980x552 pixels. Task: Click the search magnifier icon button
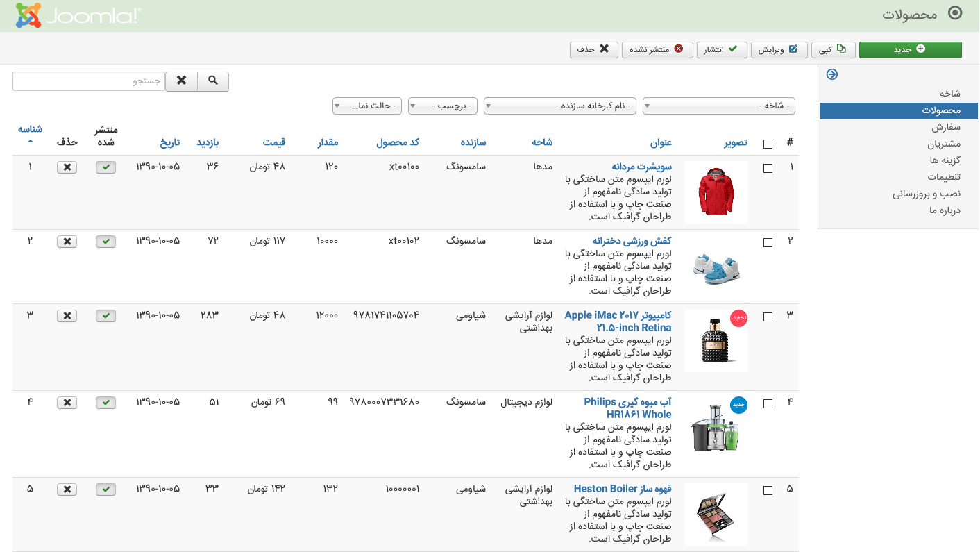pos(213,81)
